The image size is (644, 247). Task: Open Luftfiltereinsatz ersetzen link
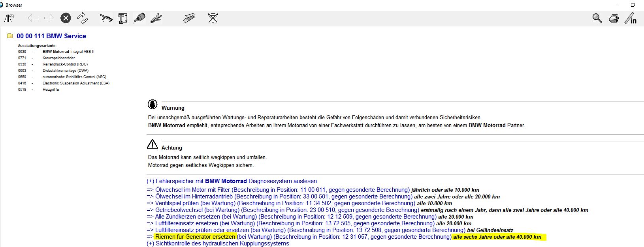[290, 223]
